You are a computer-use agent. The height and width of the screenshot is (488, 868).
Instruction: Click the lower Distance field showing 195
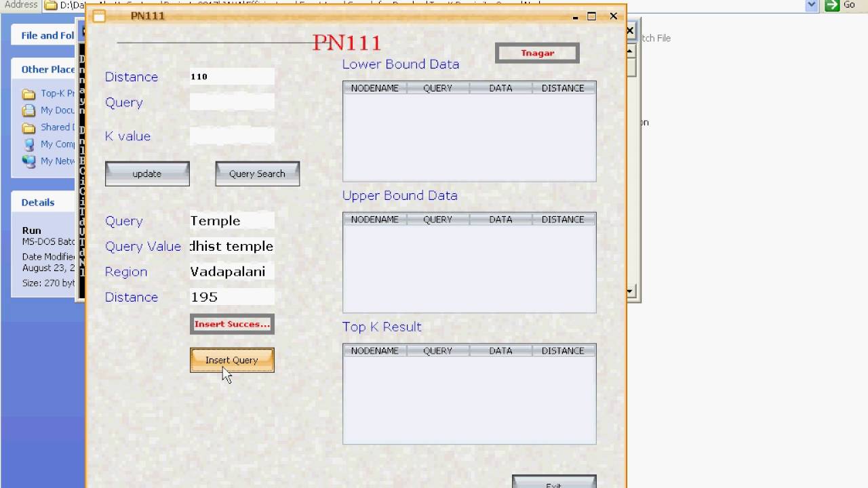point(232,297)
